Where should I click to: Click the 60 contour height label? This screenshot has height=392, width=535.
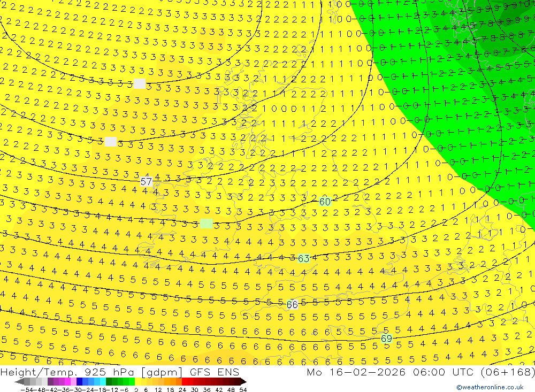click(325, 202)
